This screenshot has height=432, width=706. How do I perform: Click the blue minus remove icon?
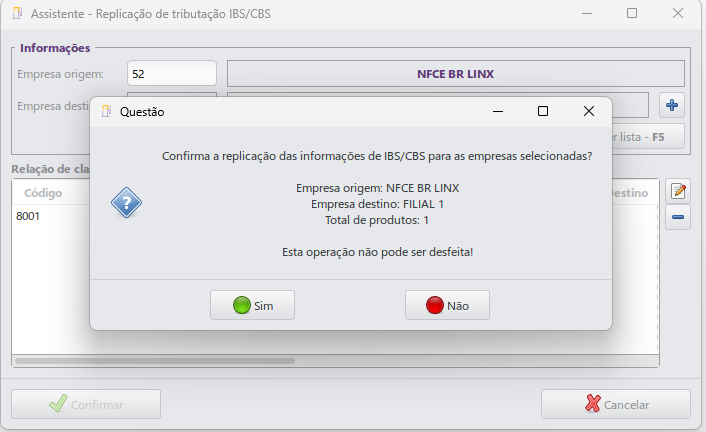[x=678, y=217]
